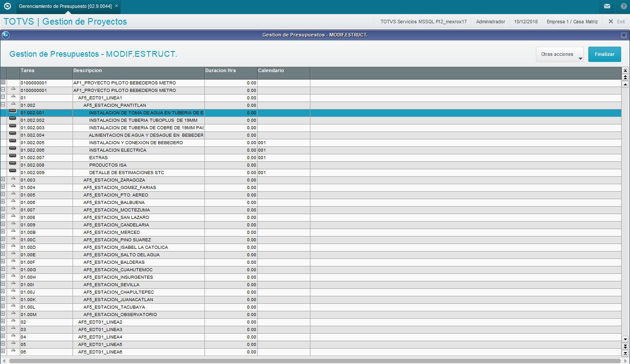This screenshot has width=630, height=364.
Task: Click task icon for row 01.002.003
Action: pyautogui.click(x=13, y=125)
